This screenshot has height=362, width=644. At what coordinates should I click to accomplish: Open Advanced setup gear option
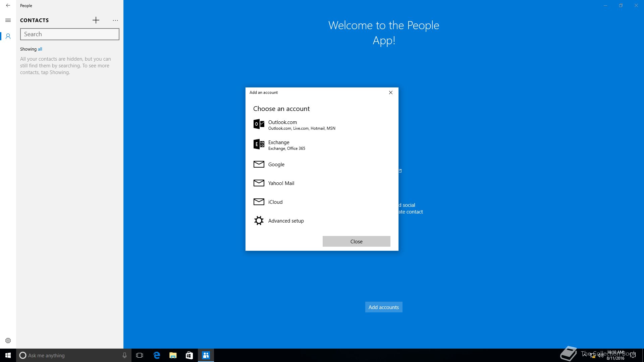[x=259, y=221]
